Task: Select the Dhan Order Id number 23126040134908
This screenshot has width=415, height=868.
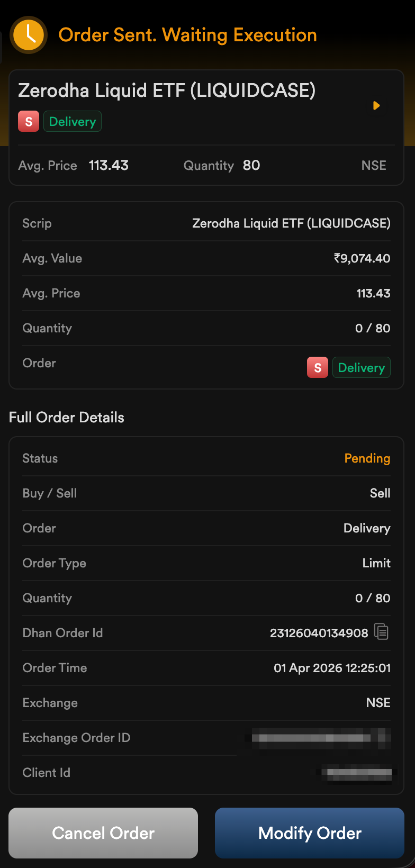Action: [319, 633]
